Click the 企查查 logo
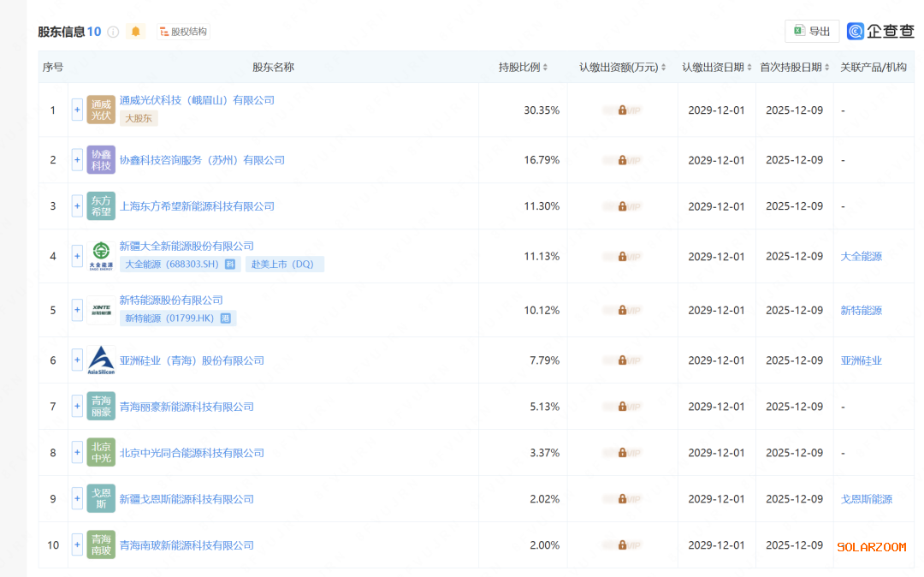 coord(880,32)
